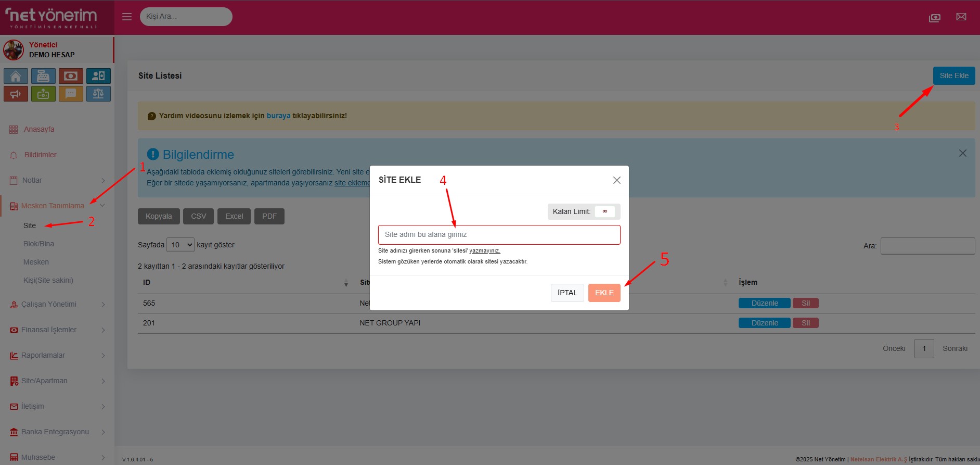This screenshot has width=980, height=465.
Task: Open the records-per-page dropdown
Action: 180,245
